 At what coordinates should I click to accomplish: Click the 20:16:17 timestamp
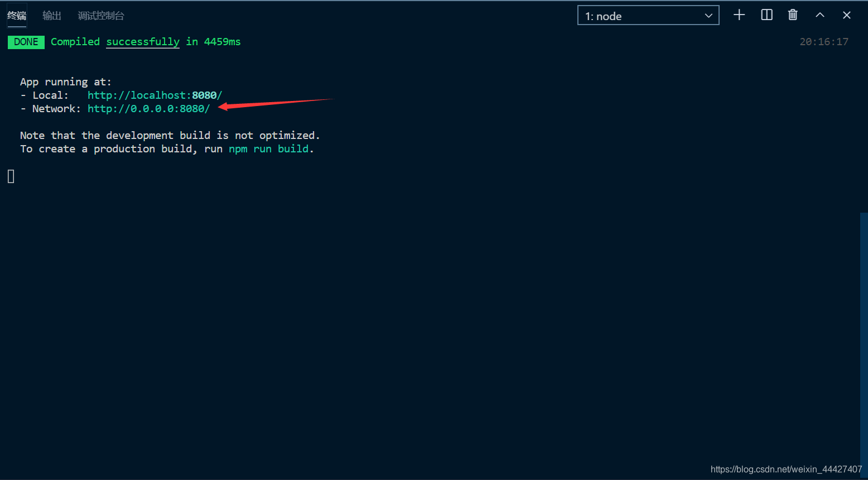[824, 42]
